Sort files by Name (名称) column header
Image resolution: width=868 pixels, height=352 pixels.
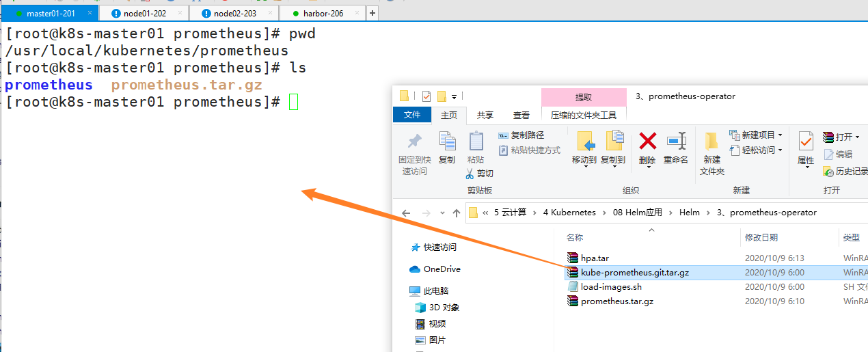pos(575,238)
